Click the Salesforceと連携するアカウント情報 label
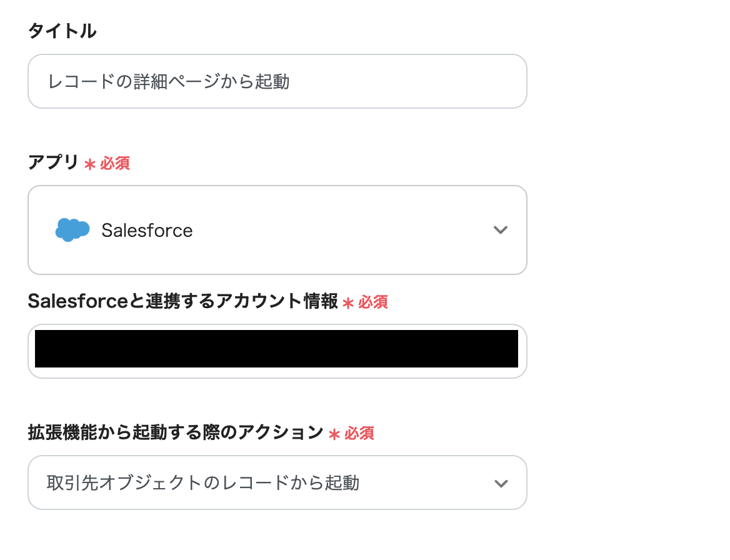This screenshot has width=730, height=560. click(182, 301)
